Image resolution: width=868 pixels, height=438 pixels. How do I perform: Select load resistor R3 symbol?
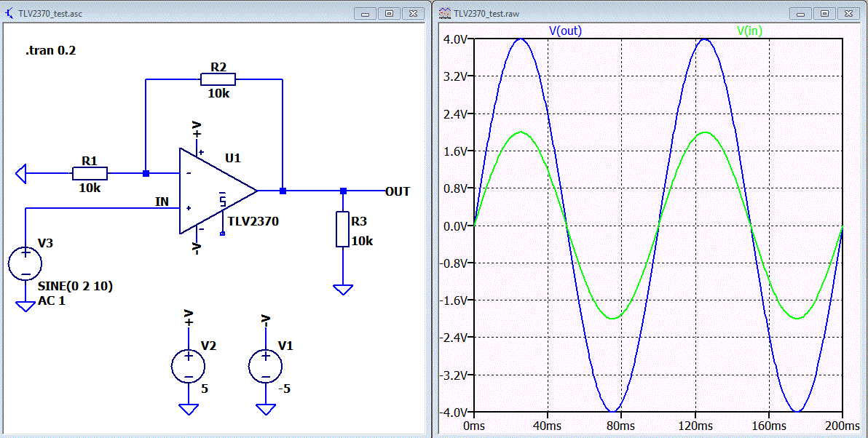(343, 228)
